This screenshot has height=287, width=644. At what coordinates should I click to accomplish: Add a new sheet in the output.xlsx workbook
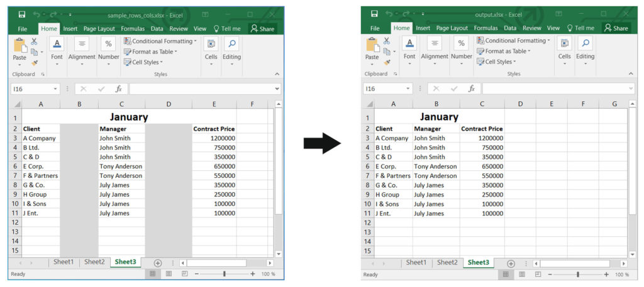(511, 263)
